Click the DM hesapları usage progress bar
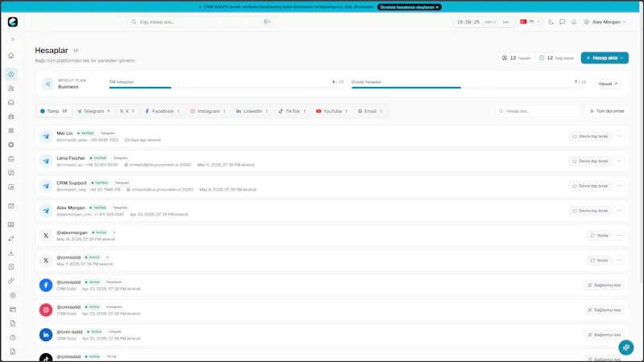 pos(226,88)
